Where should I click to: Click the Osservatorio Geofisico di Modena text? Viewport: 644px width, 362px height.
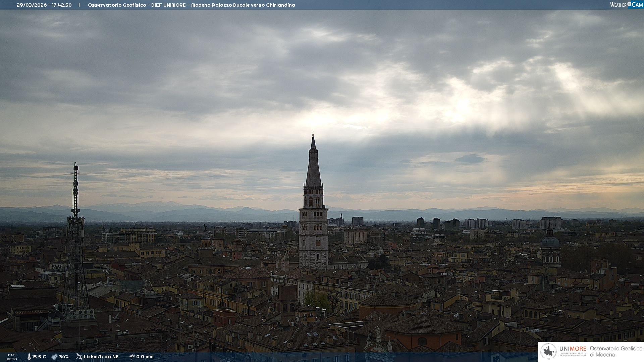[x=616, y=352]
